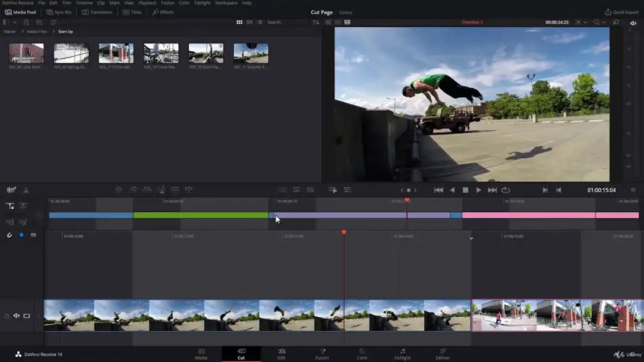Select the RDS_08 clip thumbnail
This screenshot has width=644, height=362.
[26, 52]
